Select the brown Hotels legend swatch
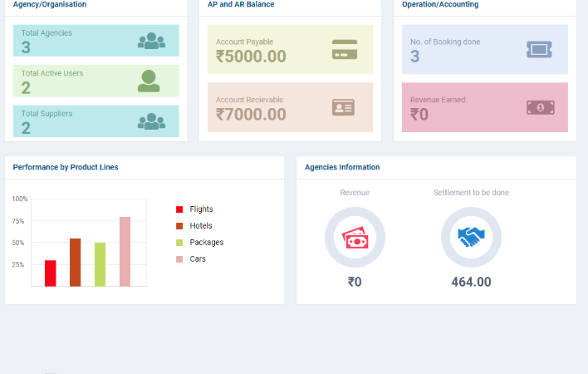The width and height of the screenshot is (588, 374). [179, 226]
